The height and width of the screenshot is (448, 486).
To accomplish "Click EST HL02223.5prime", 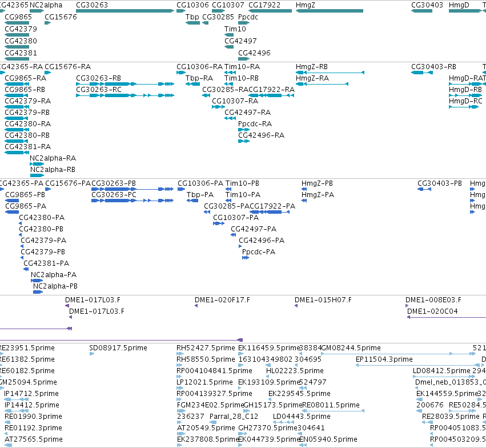I will pyautogui.click(x=295, y=371).
